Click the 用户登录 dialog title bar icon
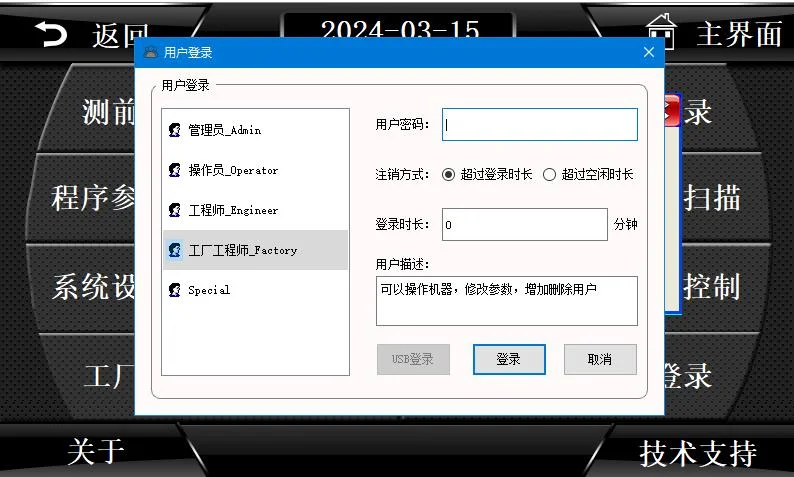 (151, 52)
